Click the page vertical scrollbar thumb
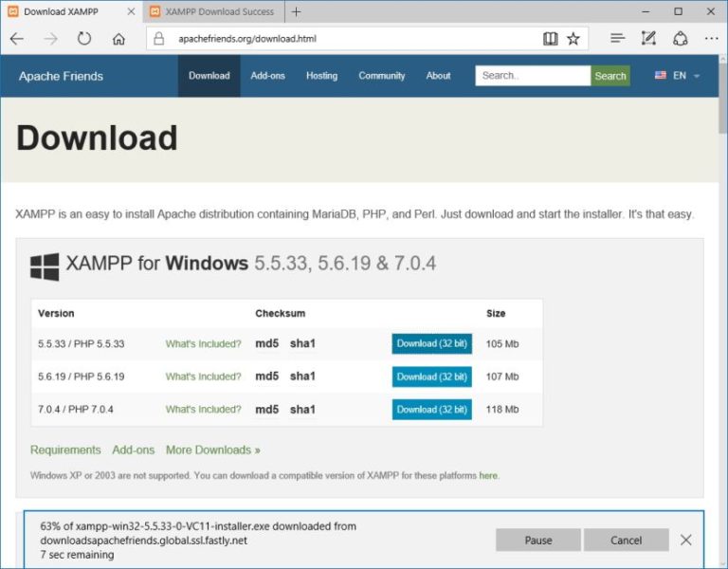 pyautogui.click(x=723, y=100)
